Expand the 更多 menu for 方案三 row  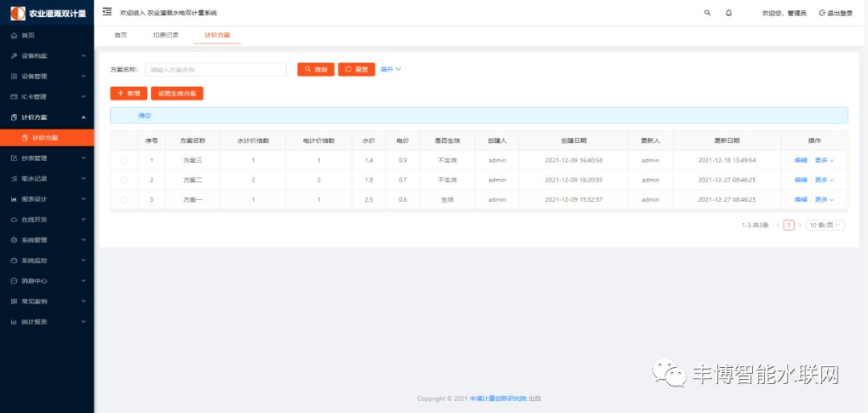[825, 161]
